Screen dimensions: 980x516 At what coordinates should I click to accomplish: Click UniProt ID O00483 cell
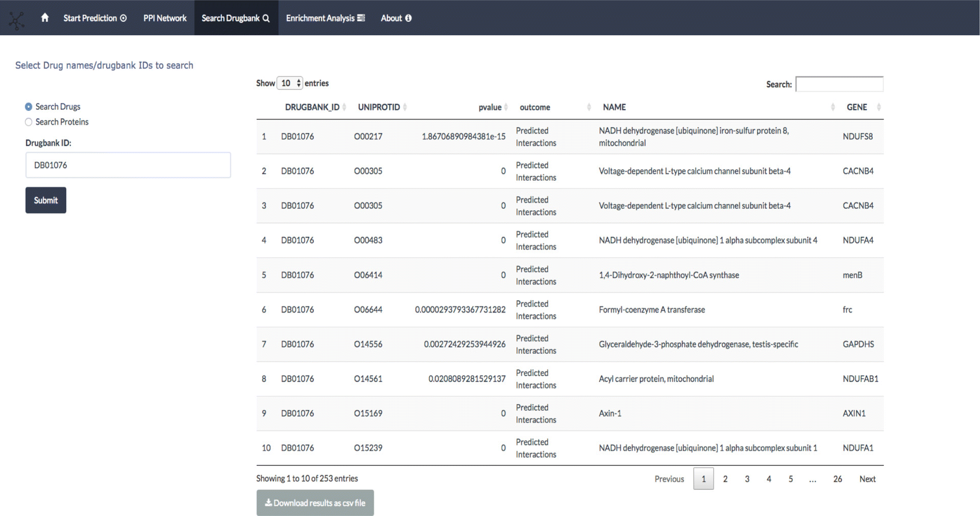(368, 240)
